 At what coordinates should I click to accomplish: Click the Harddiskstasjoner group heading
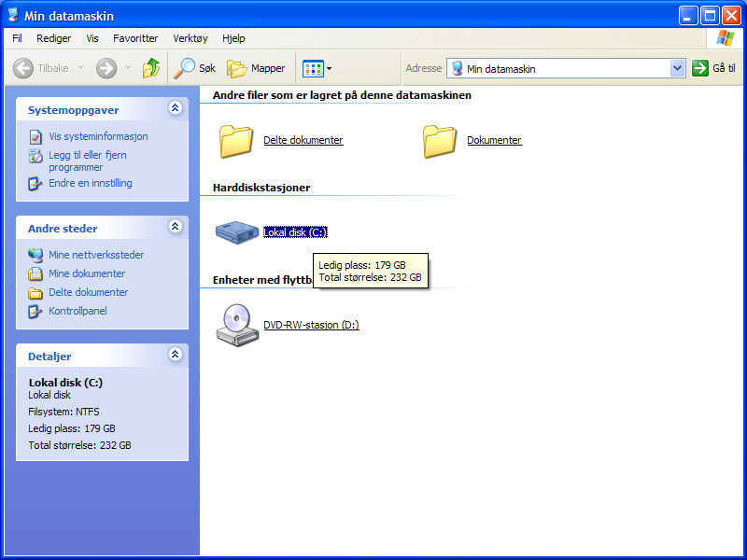pos(261,188)
